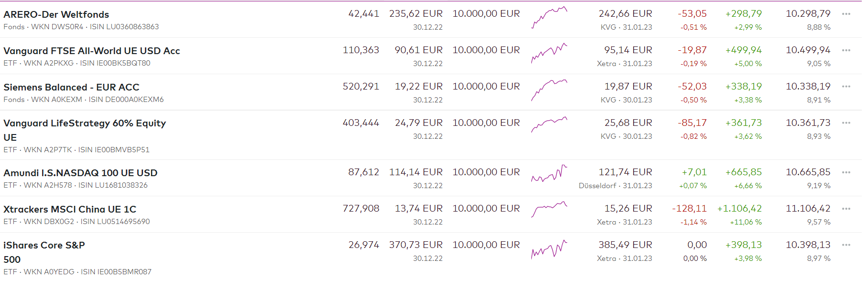This screenshot has height=281, width=868.
Task: Open three-dot menu for Vanguard FTSE All-World
Action: 846,50
